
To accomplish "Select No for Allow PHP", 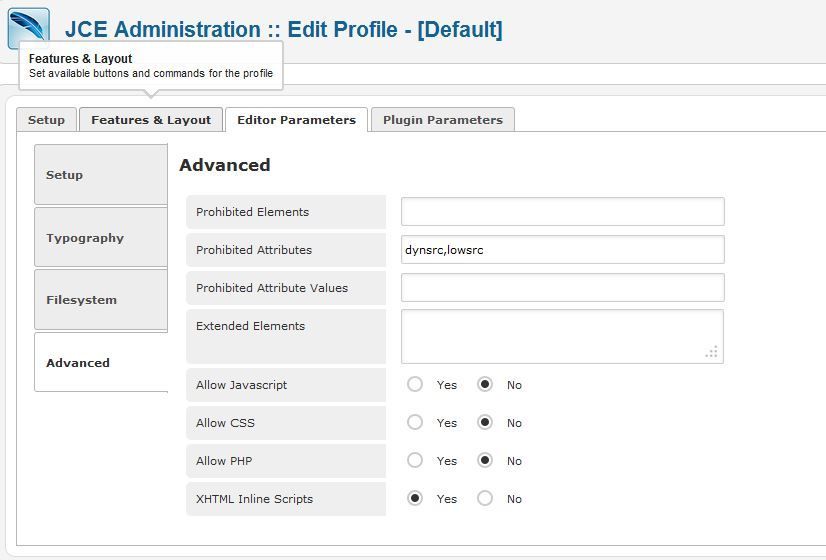I will (x=485, y=460).
